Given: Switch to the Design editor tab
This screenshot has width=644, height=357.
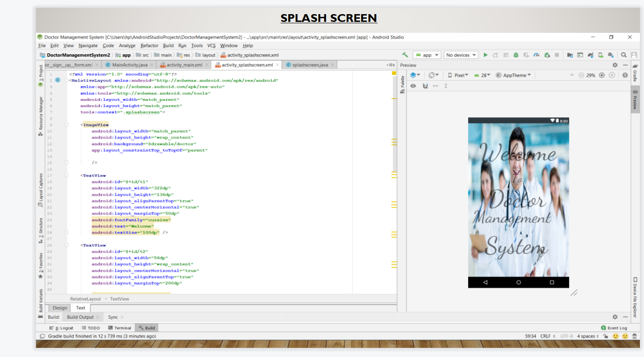Looking at the screenshot, I should click(x=60, y=308).
